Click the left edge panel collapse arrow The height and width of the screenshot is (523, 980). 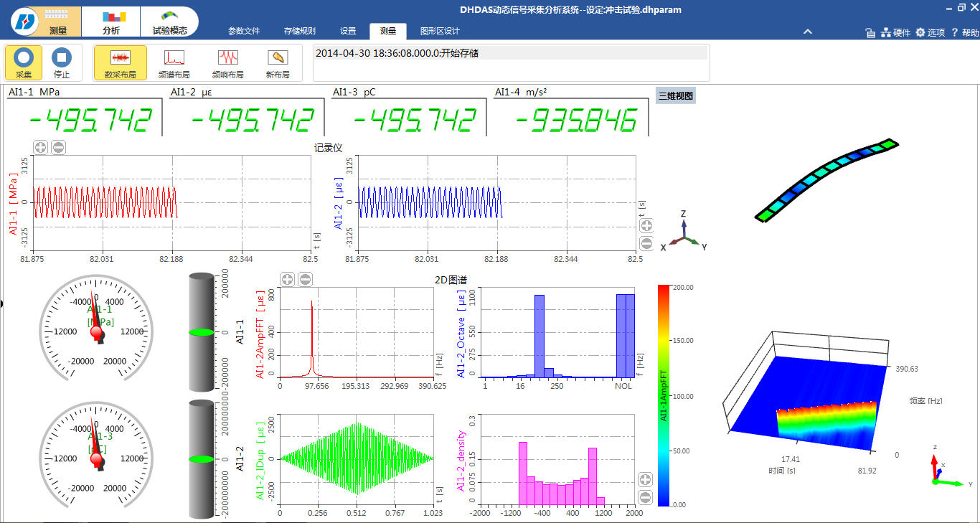point(2,304)
